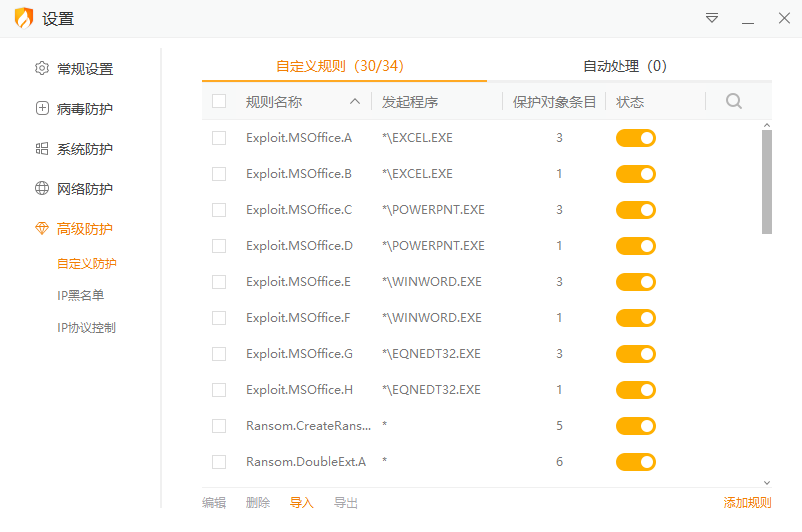Viewport: 802px width, 532px height.
Task: Click the 导出 button
Action: [346, 503]
